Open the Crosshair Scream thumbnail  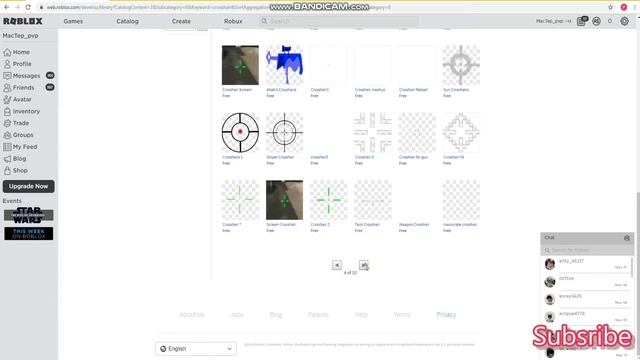[240, 65]
